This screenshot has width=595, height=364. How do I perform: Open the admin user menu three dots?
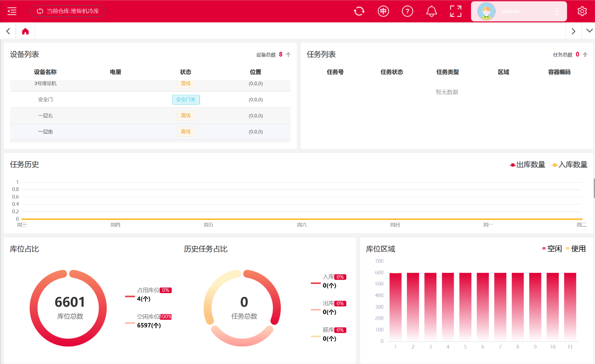pyautogui.click(x=557, y=11)
